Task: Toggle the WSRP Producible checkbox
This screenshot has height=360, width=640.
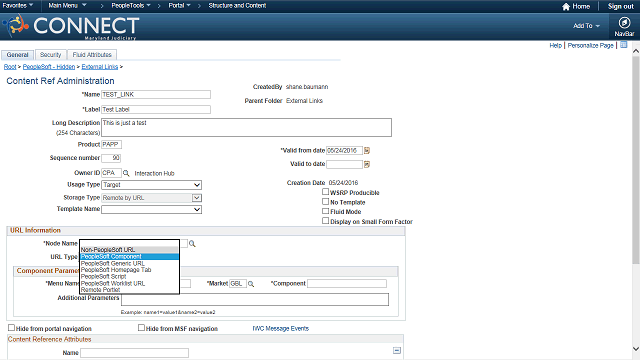Action: point(325,191)
